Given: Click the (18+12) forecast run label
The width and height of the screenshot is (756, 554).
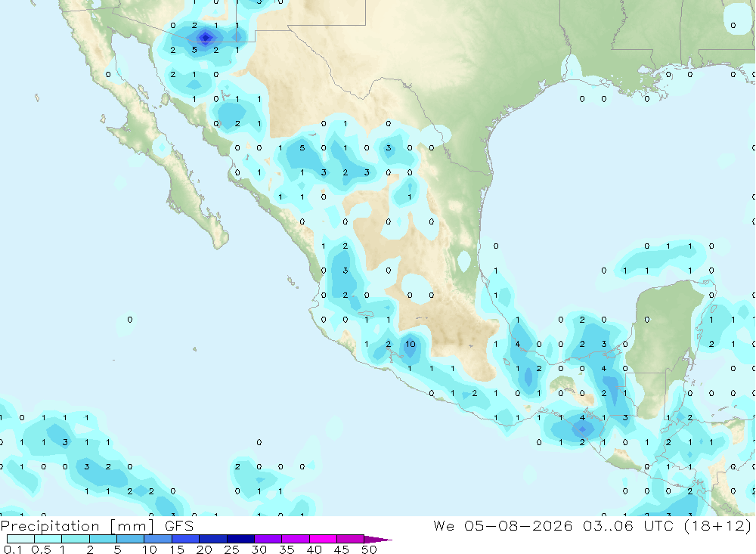Looking at the screenshot, I should pyautogui.click(x=718, y=525).
